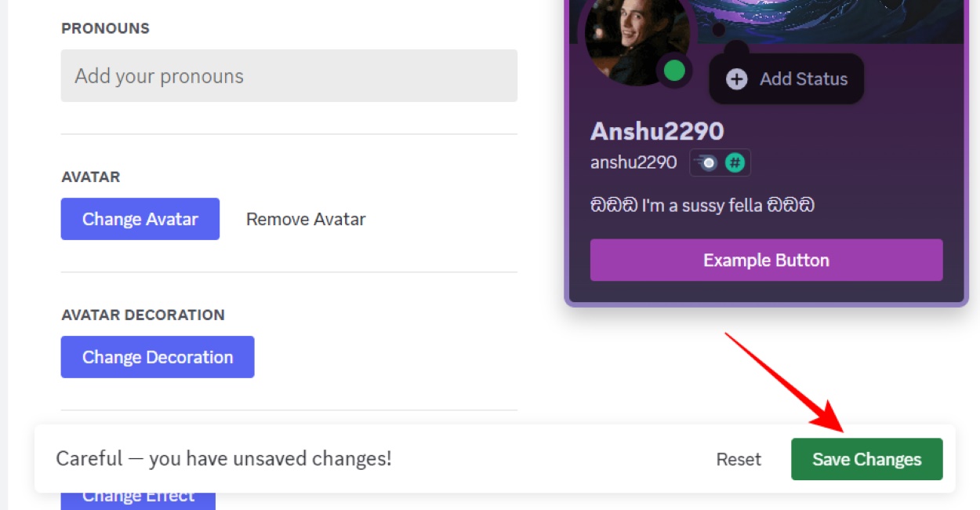Click the badge pill next to anshu2290
The height and width of the screenshot is (510, 980).
coord(720,162)
